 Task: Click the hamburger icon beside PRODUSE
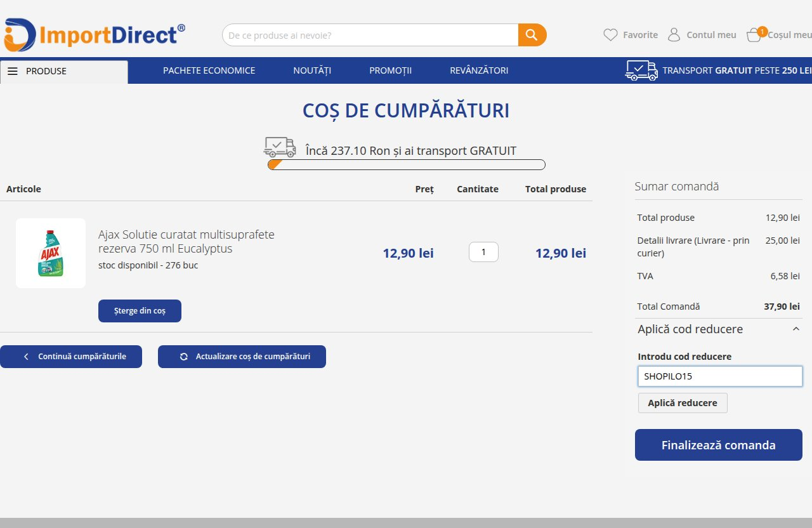click(13, 71)
